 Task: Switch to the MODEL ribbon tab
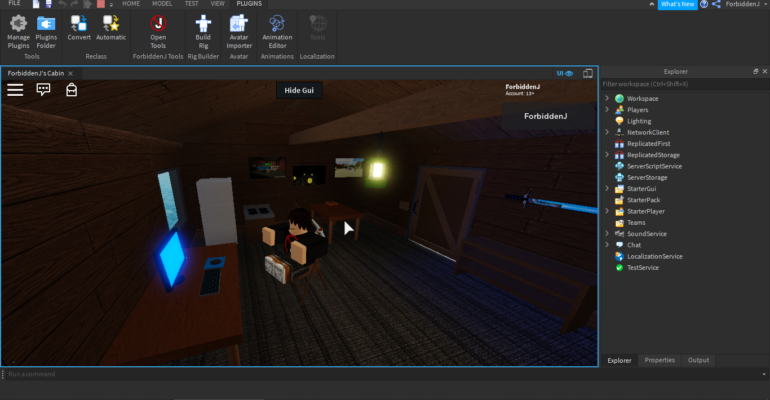[162, 3]
